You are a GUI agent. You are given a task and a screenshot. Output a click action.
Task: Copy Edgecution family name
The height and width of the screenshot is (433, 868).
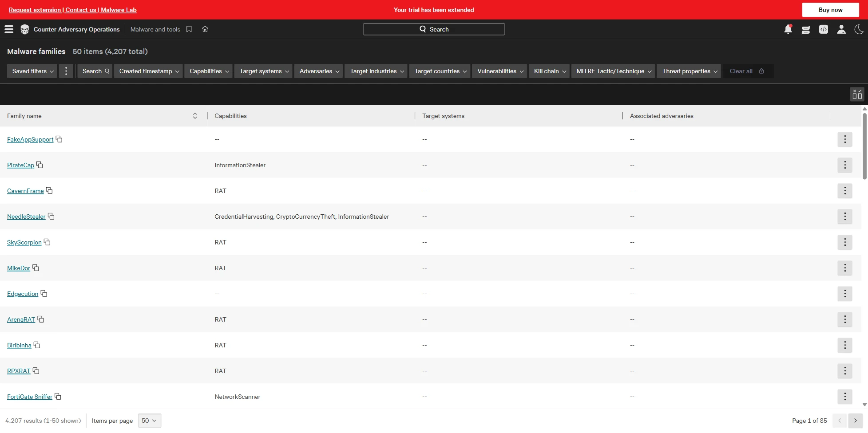pos(44,294)
